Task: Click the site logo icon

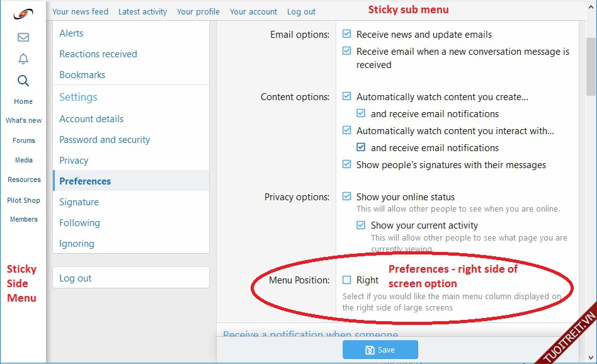Action: 23,14
